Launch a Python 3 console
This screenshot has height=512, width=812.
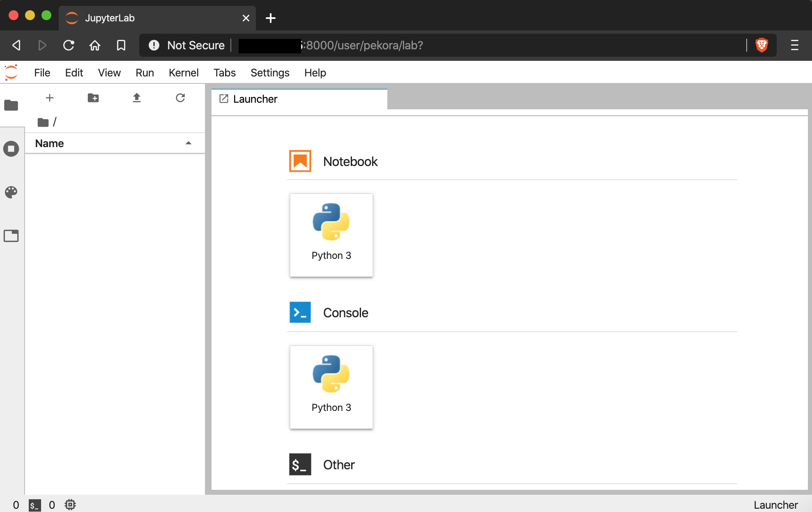(331, 387)
